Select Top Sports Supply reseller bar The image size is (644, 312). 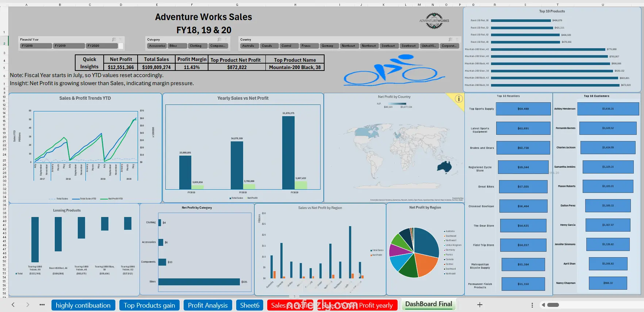click(523, 109)
